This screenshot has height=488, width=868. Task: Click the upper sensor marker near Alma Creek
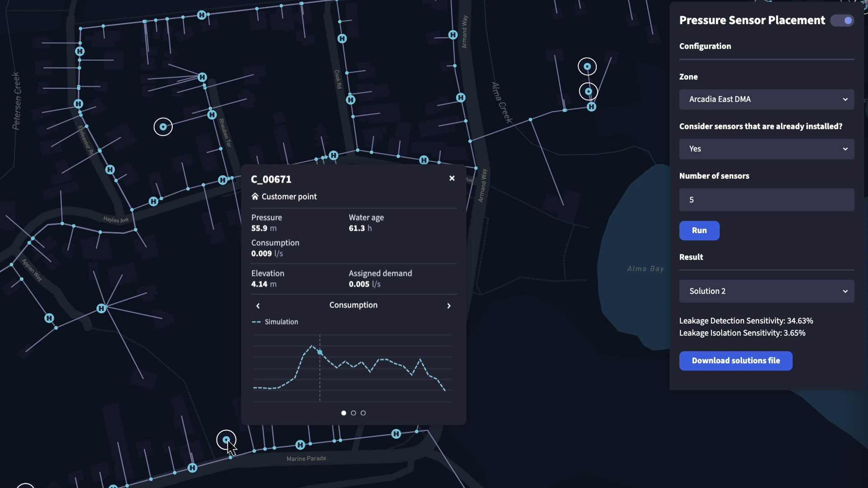[587, 67]
